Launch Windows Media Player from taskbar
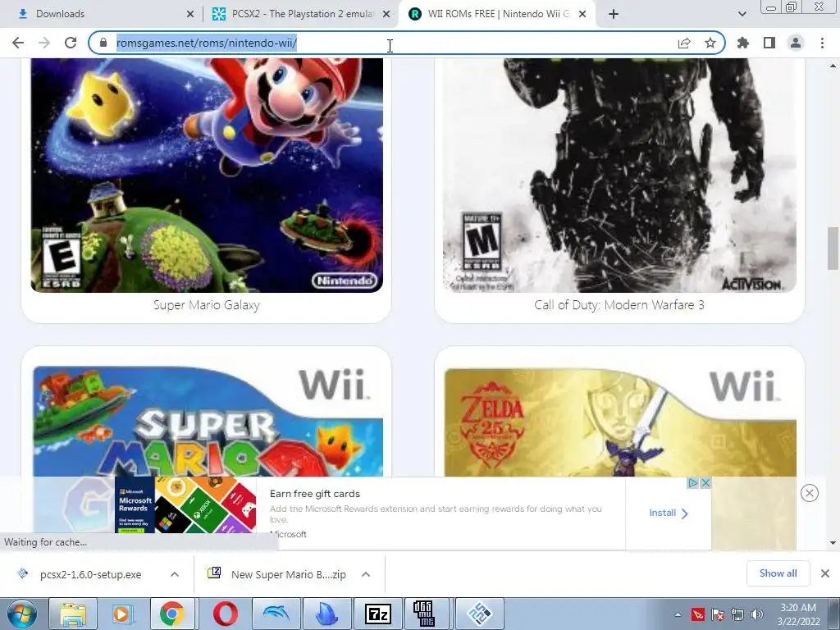This screenshot has width=840, height=630. tap(122, 614)
